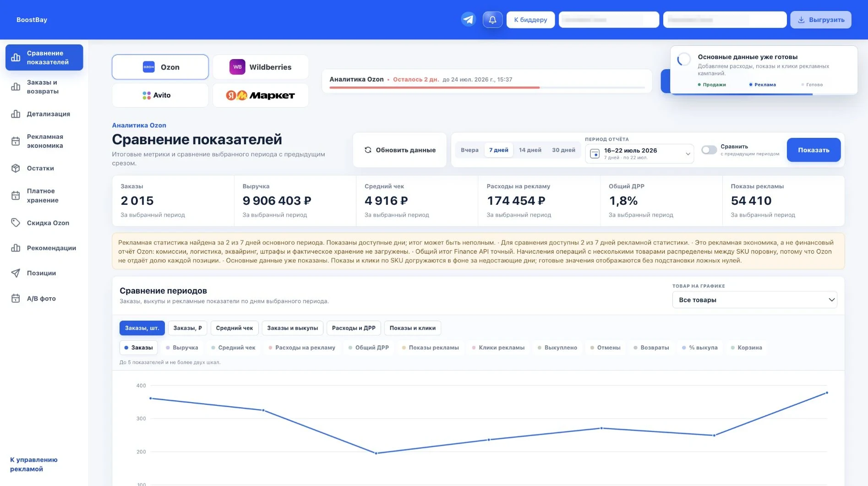Screen dimensions: 868x486
Task: Click the К биддеру button
Action: coord(530,20)
